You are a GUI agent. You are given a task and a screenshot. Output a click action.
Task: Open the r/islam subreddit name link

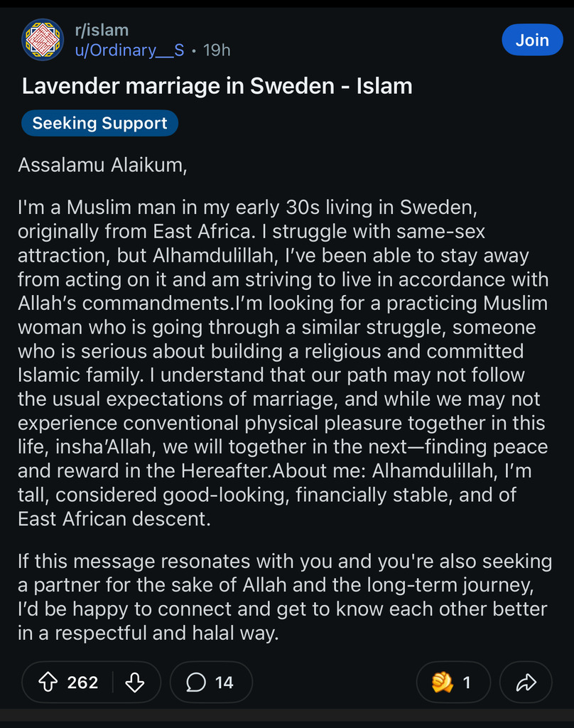click(x=102, y=31)
